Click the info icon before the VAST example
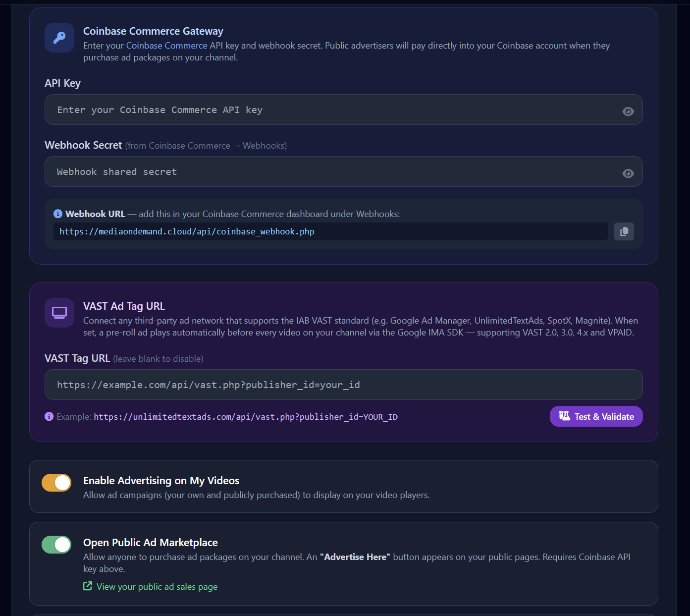 click(49, 416)
